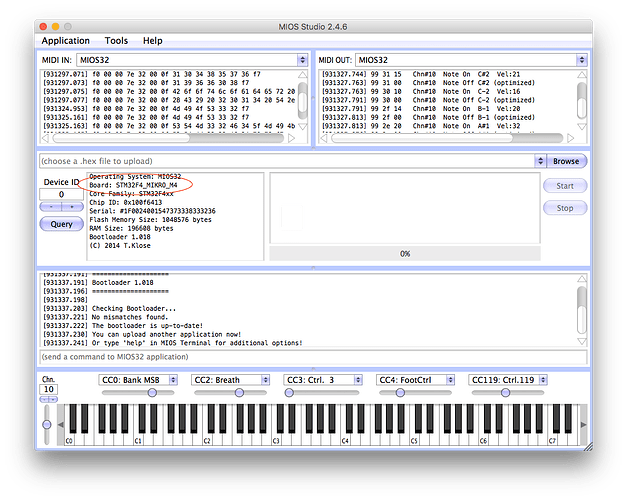627x500 pixels.
Task: Click the Browse button for hex file
Action: tap(566, 161)
